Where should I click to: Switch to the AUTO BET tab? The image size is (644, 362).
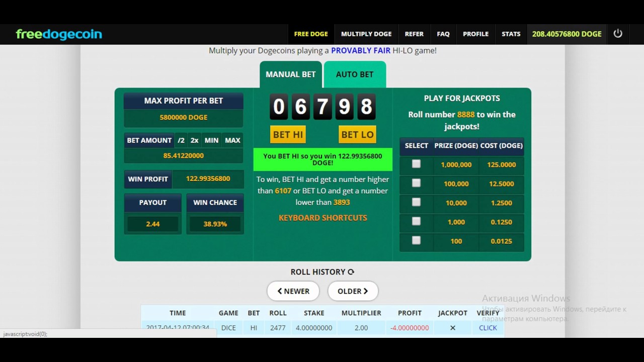(355, 74)
